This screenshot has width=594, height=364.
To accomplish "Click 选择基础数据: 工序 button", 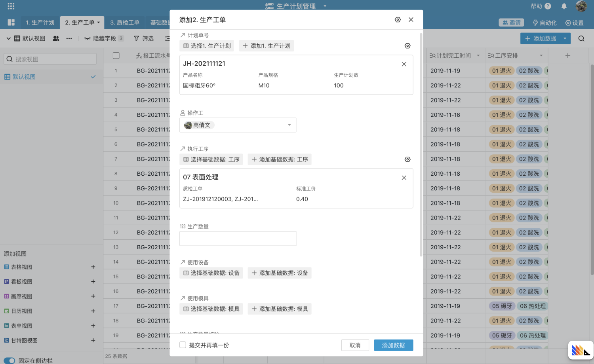I will tap(211, 159).
